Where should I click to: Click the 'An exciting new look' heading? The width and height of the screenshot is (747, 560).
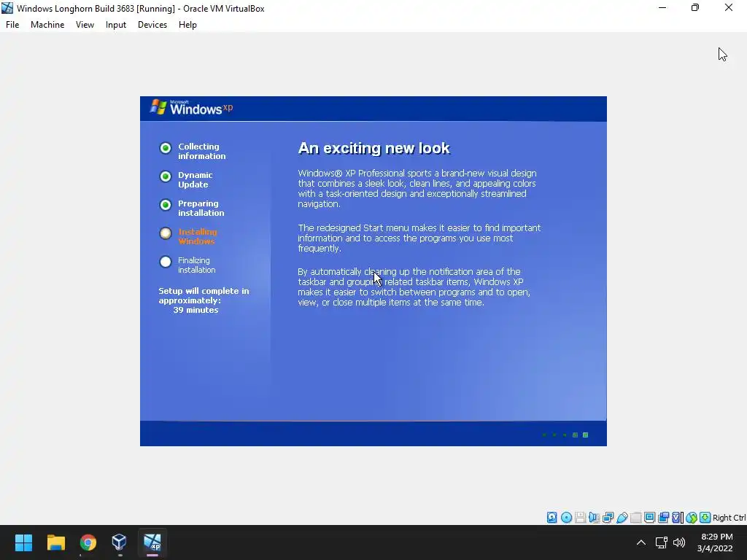[373, 148]
